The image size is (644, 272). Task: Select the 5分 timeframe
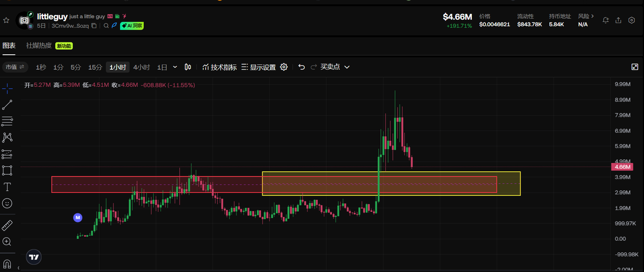click(x=76, y=67)
